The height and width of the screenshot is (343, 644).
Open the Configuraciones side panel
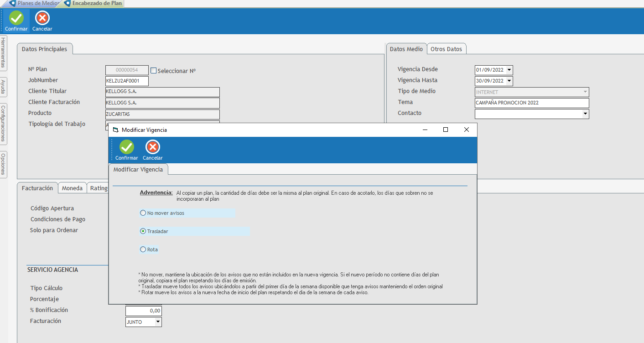click(3, 123)
